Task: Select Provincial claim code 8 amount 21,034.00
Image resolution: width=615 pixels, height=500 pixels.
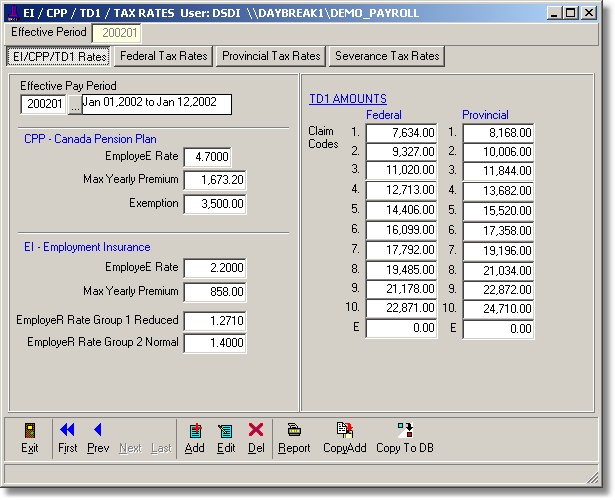Action: (498, 271)
